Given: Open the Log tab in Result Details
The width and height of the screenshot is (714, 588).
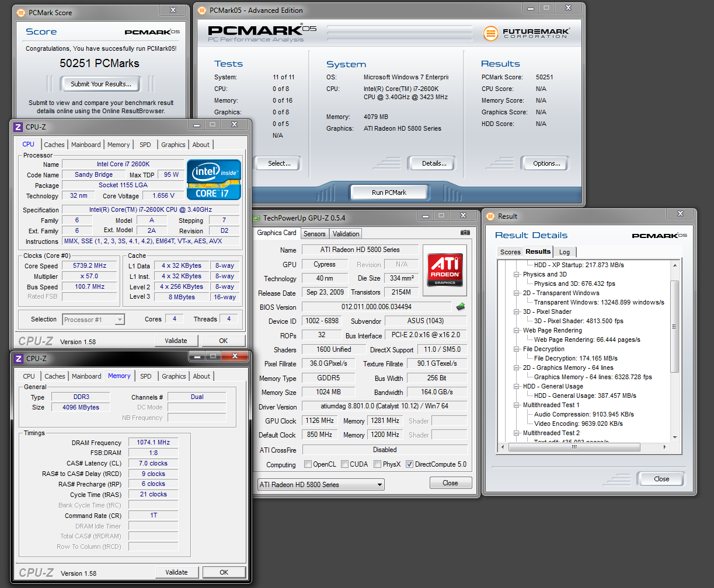Looking at the screenshot, I should click(564, 252).
